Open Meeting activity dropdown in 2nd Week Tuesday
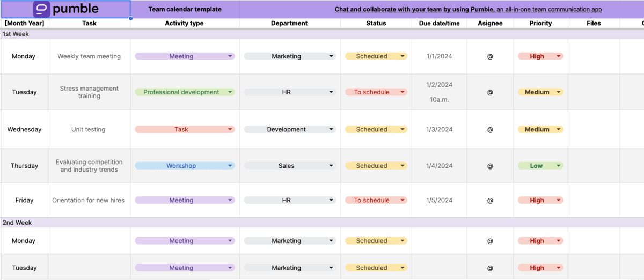 [x=185, y=268]
